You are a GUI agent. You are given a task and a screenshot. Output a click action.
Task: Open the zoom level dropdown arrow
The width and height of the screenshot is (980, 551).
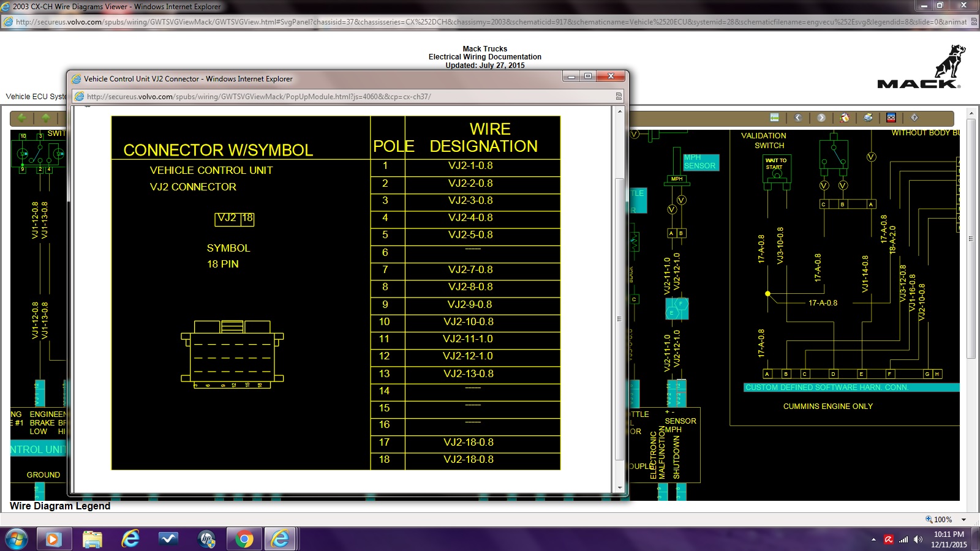[964, 520]
